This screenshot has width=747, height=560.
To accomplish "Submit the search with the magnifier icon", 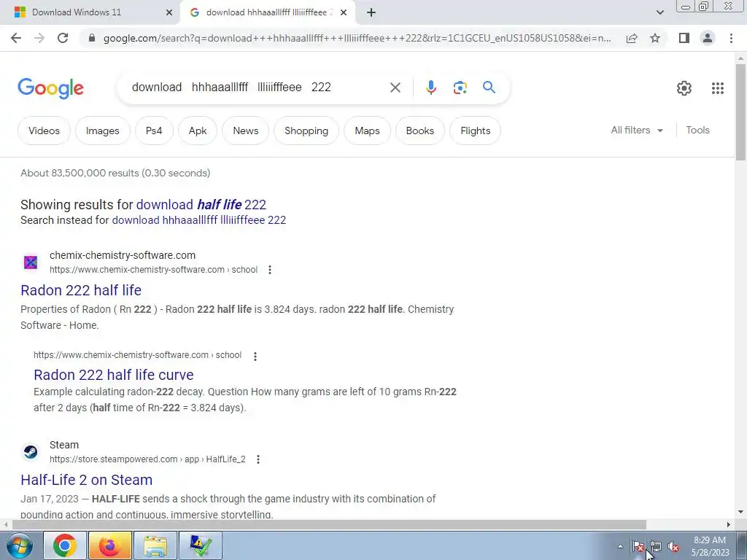I will click(489, 87).
